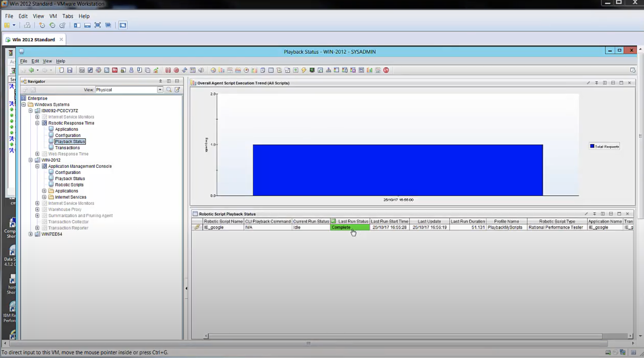Open the Physical view dropdown

(160, 90)
